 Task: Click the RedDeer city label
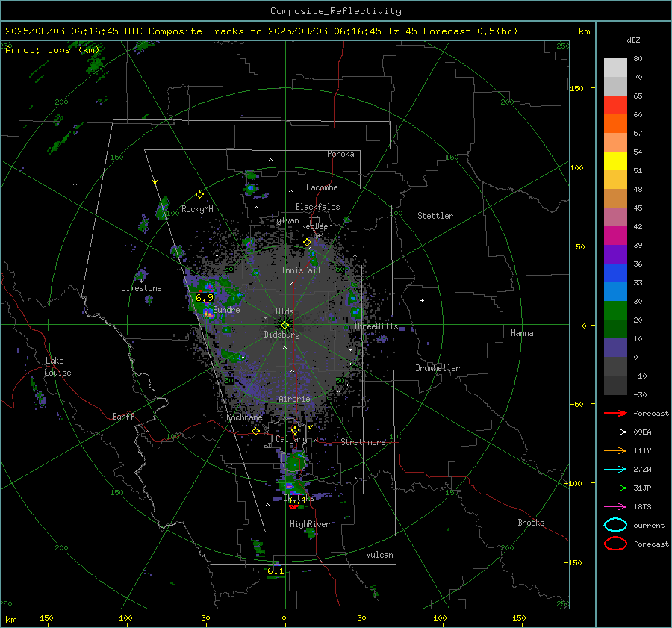pos(317,226)
